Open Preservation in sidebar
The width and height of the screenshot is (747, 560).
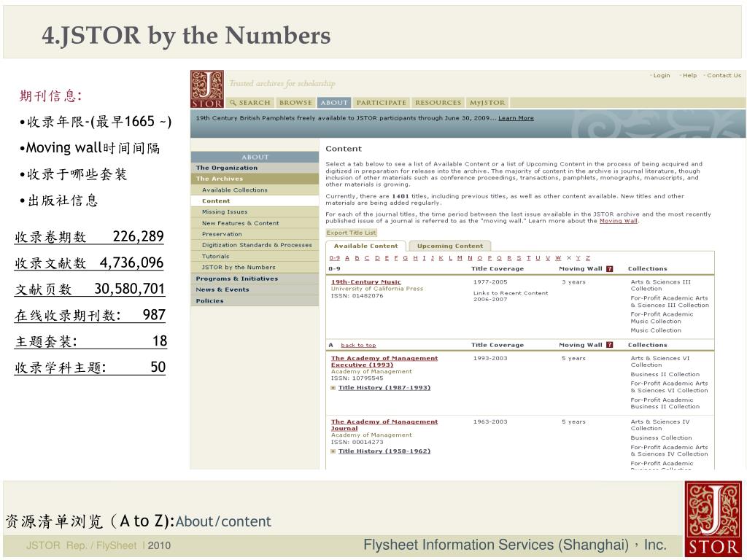(255, 234)
